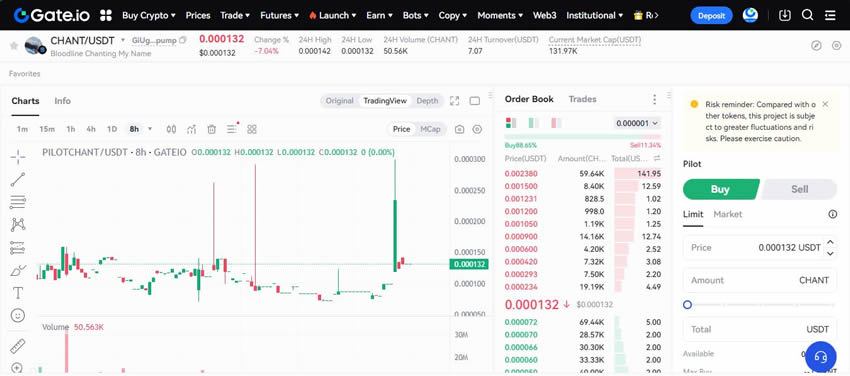This screenshot has width=850, height=376.
Task: Open the hamburger menu in top bar
Action: [x=830, y=15]
